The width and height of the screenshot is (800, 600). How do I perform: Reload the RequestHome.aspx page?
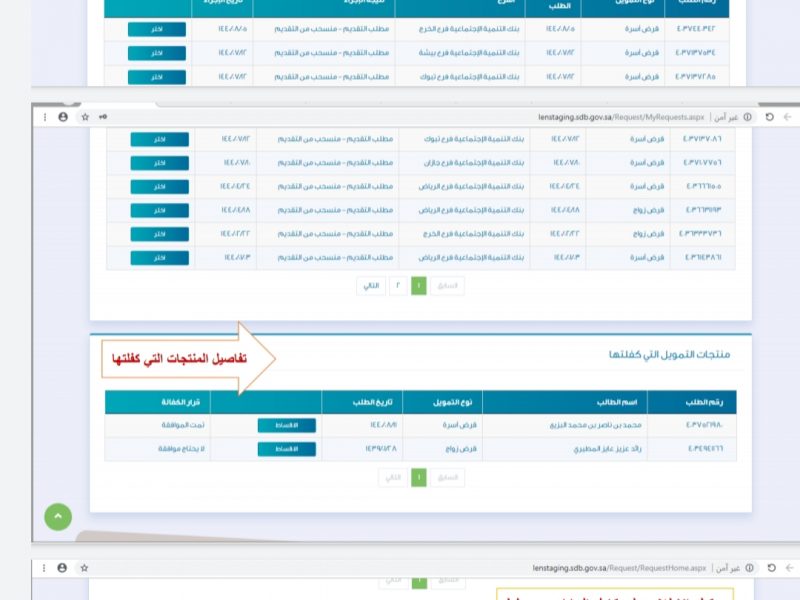pos(771,568)
